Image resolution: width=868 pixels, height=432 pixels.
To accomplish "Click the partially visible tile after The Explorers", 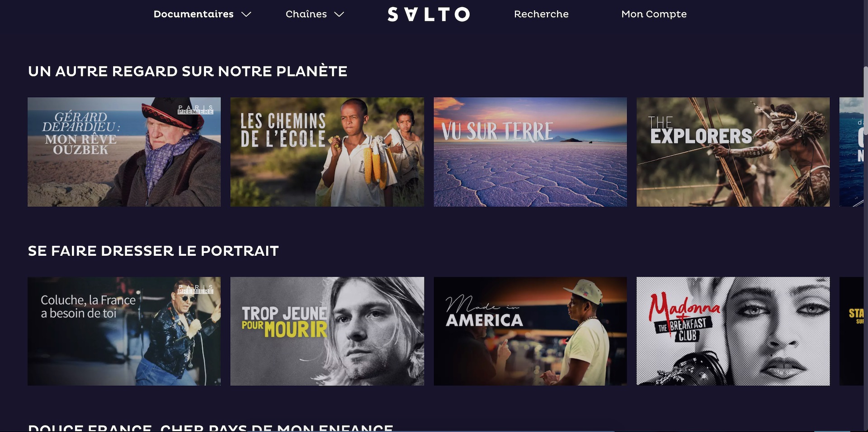I will click(851, 152).
